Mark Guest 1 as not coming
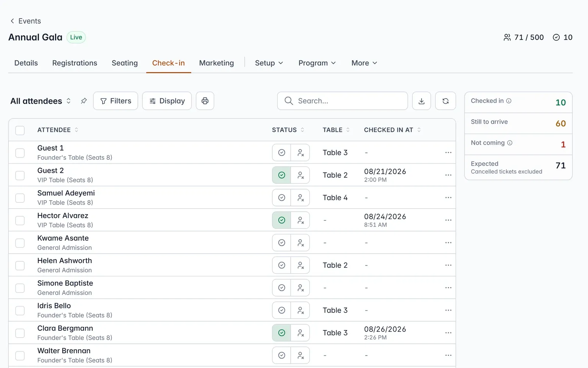The height and width of the screenshot is (368, 588). pos(300,152)
